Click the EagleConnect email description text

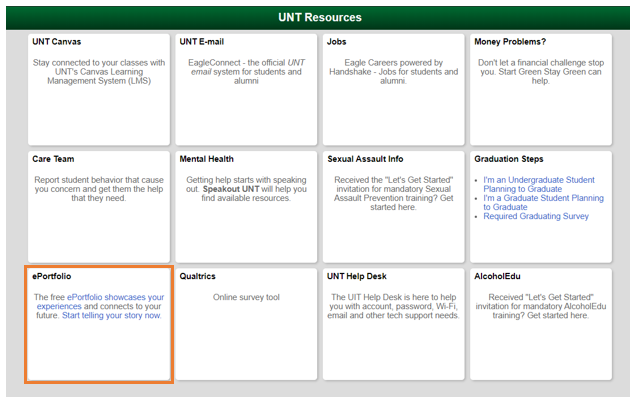pyautogui.click(x=246, y=72)
